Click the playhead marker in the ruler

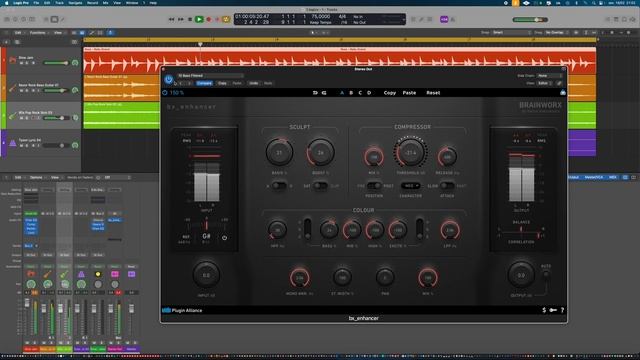[x=200, y=44]
